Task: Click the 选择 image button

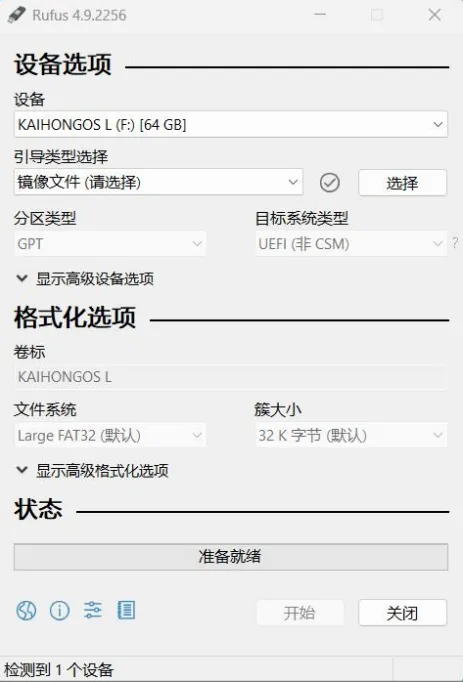Action: 403,183
